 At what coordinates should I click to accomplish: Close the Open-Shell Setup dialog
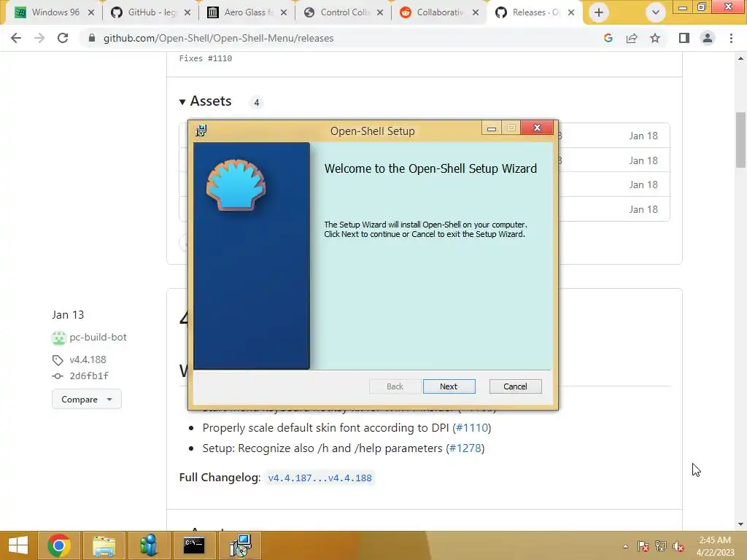[537, 128]
